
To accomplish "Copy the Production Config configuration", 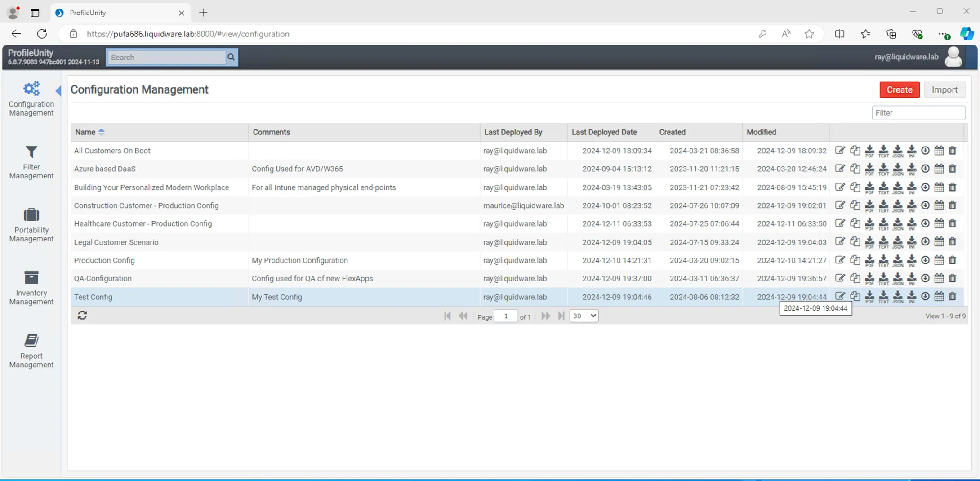I will coord(855,260).
